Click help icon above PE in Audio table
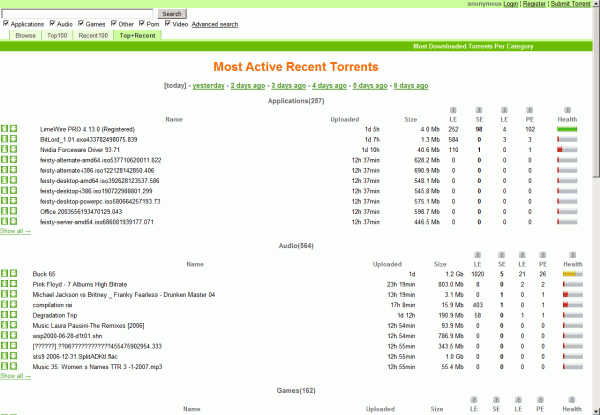The width and height of the screenshot is (600, 415). click(x=543, y=255)
